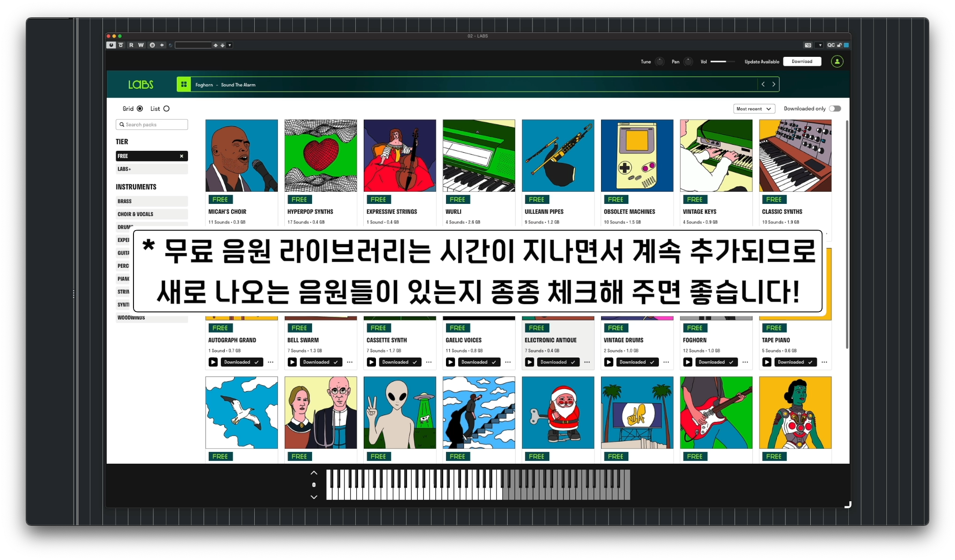This screenshot has width=955, height=560.
Task: Click the QC quick controls button
Action: (831, 45)
